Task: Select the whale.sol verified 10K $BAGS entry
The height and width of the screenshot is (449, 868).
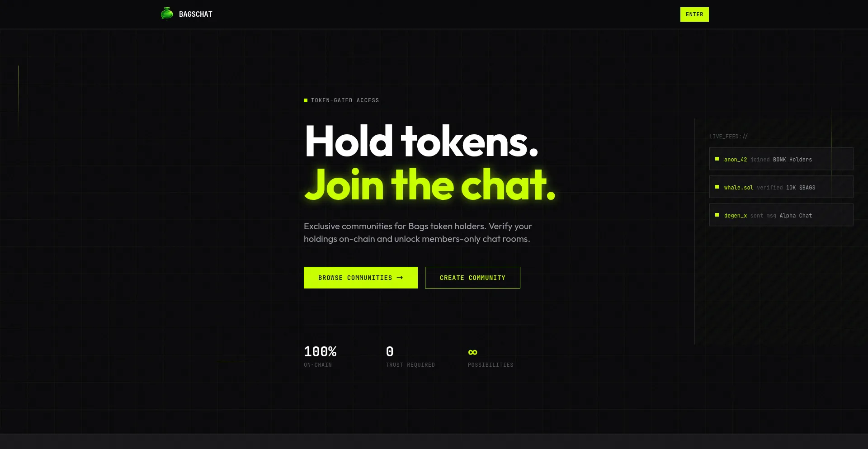Action: [x=781, y=187]
